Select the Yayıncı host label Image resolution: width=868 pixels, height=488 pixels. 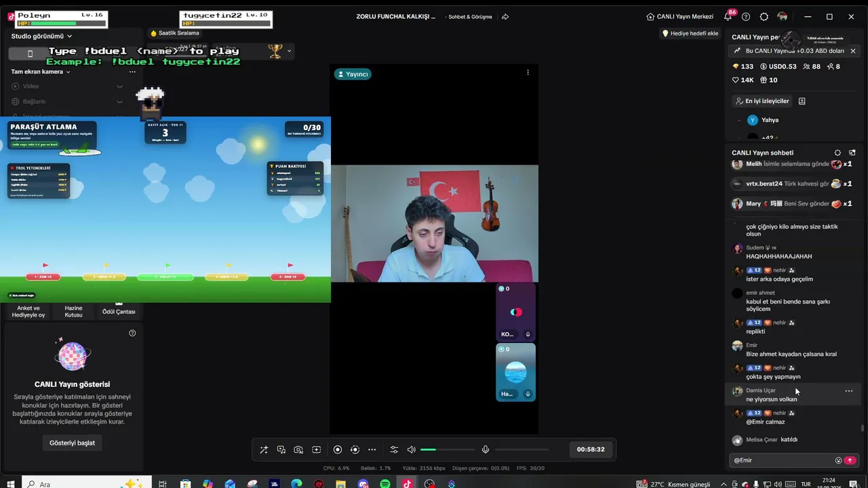click(353, 74)
